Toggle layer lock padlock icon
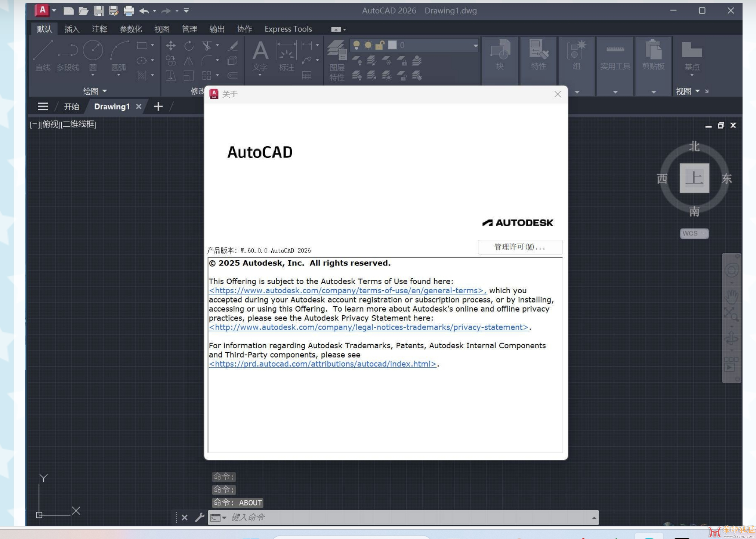The width and height of the screenshot is (756, 539). click(x=380, y=45)
